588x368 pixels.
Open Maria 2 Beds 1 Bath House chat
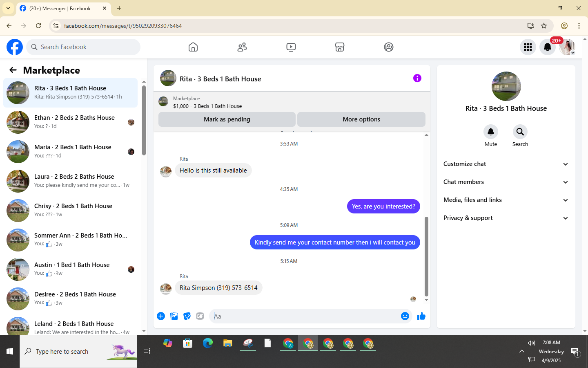pyautogui.click(x=71, y=152)
